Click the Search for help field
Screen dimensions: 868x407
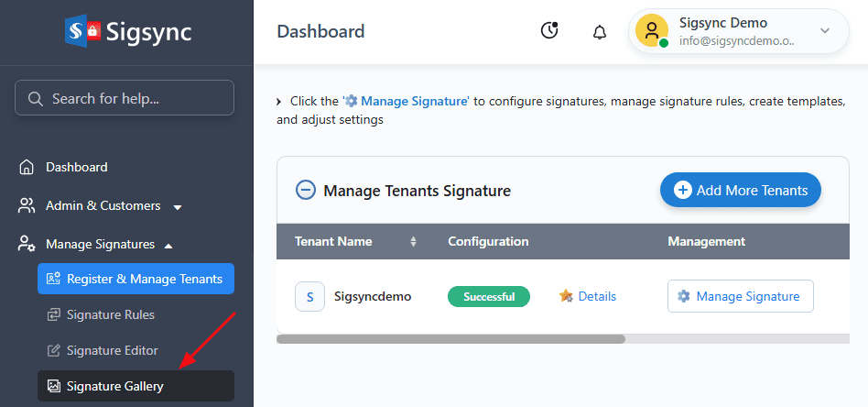125,98
